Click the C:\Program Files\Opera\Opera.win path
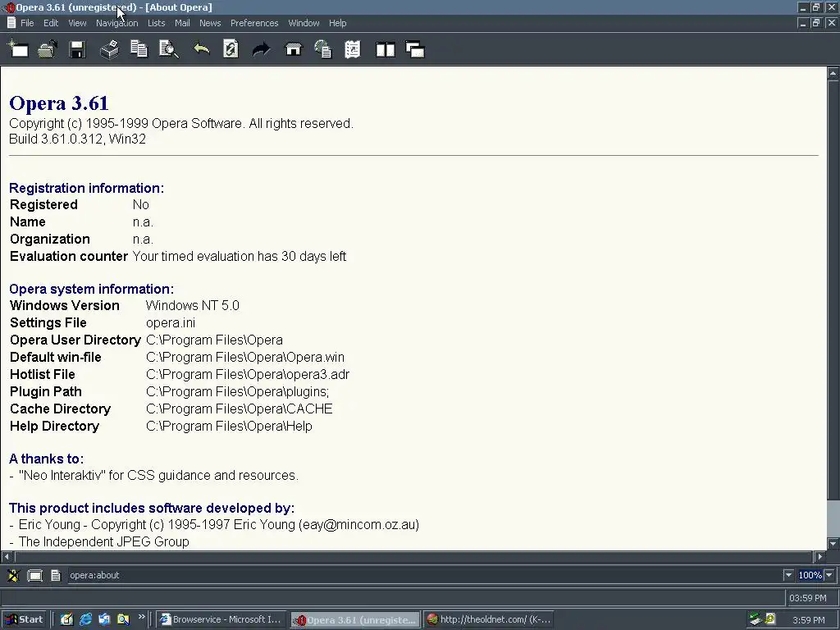 click(x=244, y=358)
